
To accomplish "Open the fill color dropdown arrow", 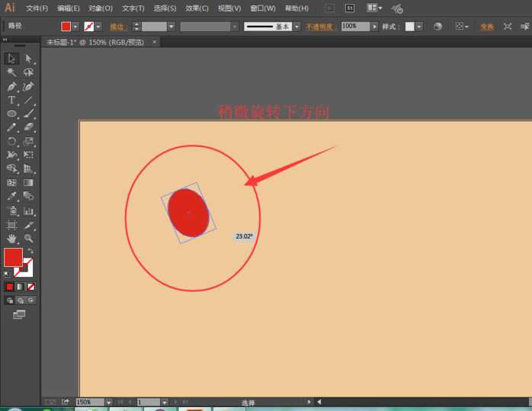I will (76, 26).
